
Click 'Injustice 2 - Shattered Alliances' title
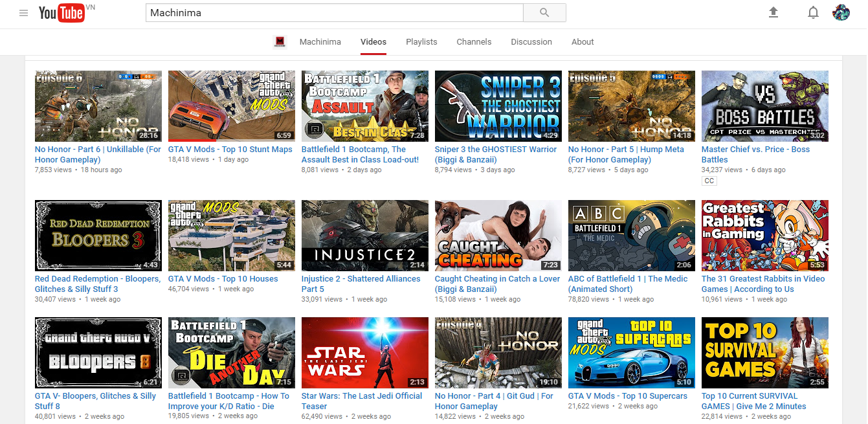[361, 284]
